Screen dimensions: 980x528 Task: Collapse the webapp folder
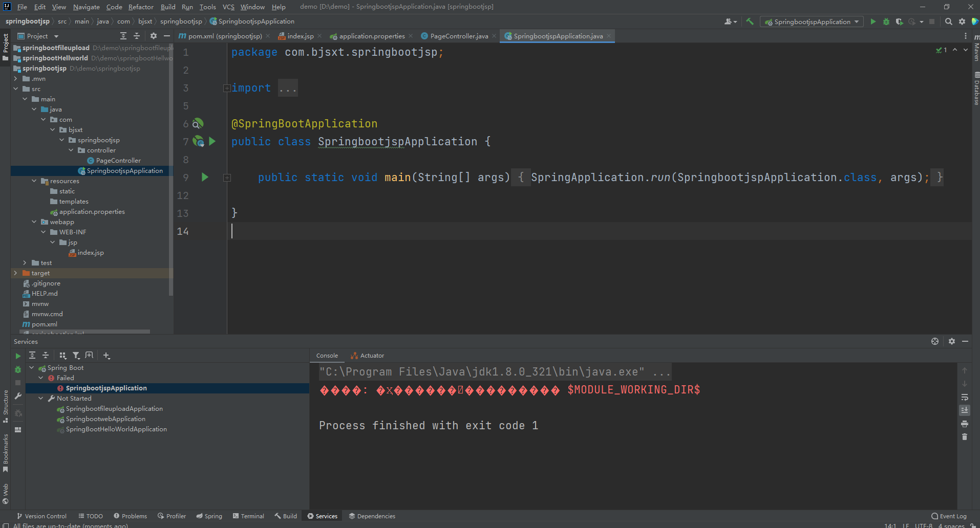pos(34,222)
